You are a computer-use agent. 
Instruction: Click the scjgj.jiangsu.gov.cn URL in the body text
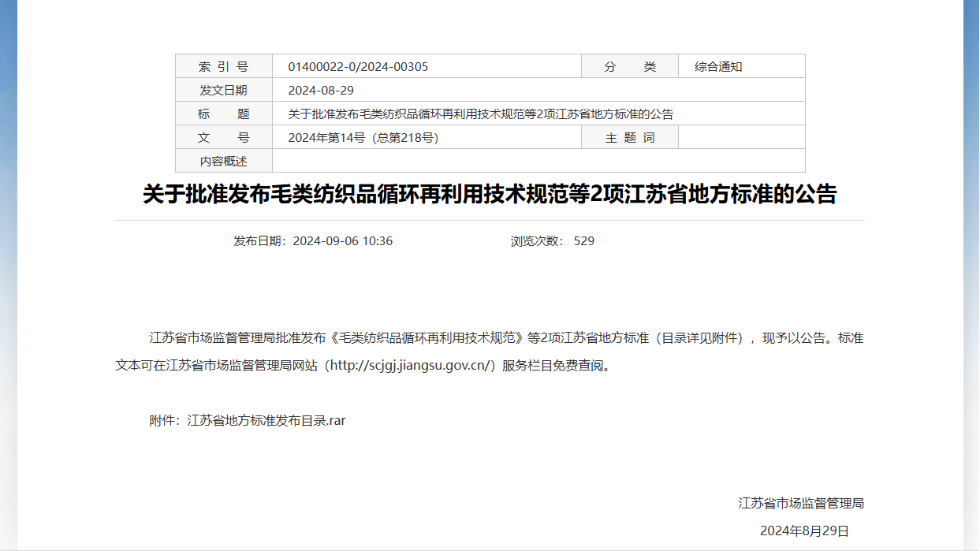coord(412,366)
